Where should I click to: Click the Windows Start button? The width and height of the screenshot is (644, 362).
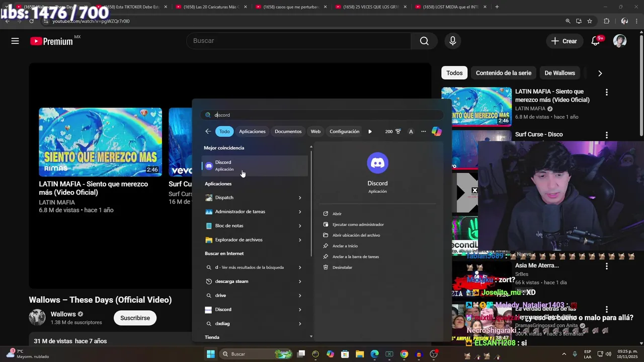click(x=211, y=354)
